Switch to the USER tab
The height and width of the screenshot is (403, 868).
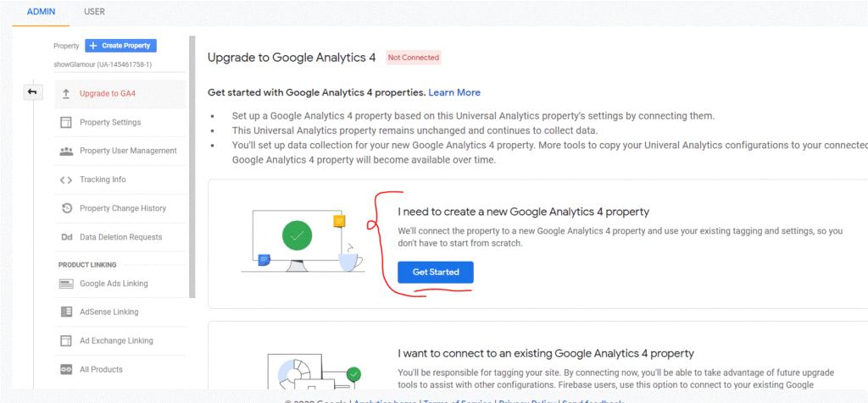[94, 12]
